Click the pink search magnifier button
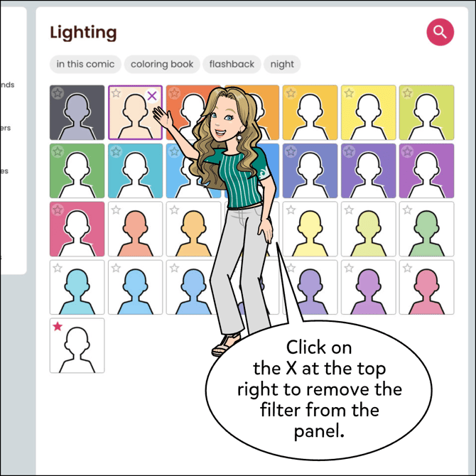 tap(440, 32)
